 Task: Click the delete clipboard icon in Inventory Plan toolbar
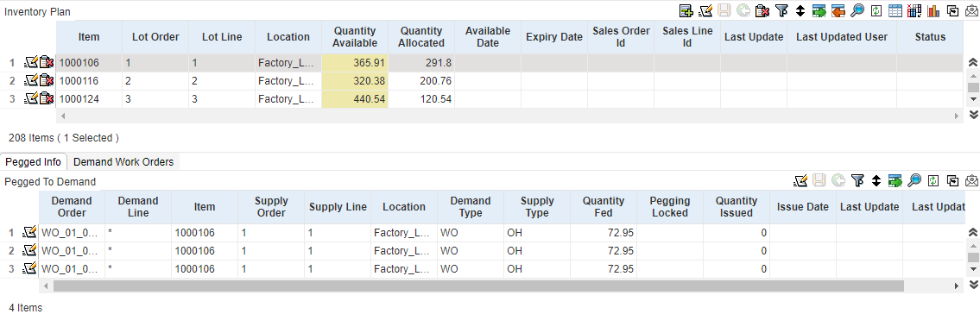(x=762, y=10)
